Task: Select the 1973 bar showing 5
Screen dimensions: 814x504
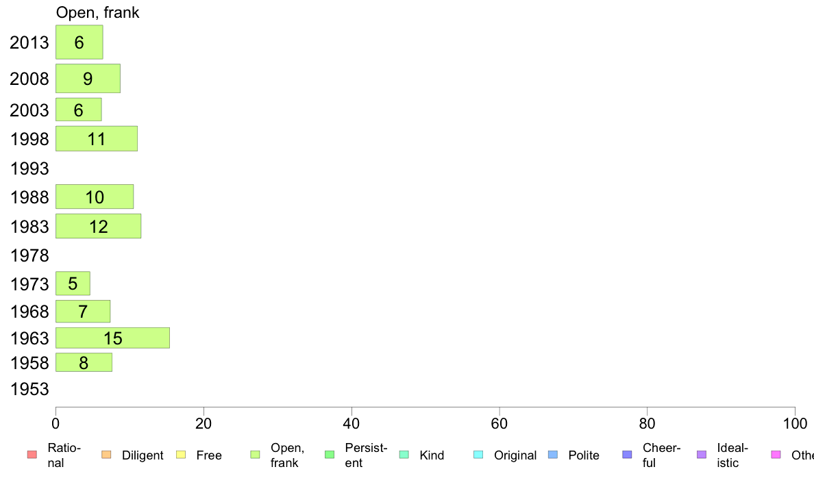Action: [x=73, y=283]
